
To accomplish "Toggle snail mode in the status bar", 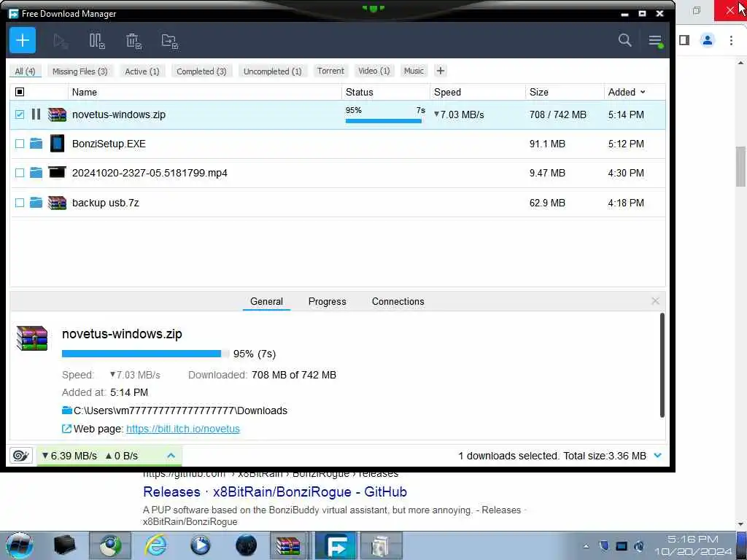I will [21, 456].
